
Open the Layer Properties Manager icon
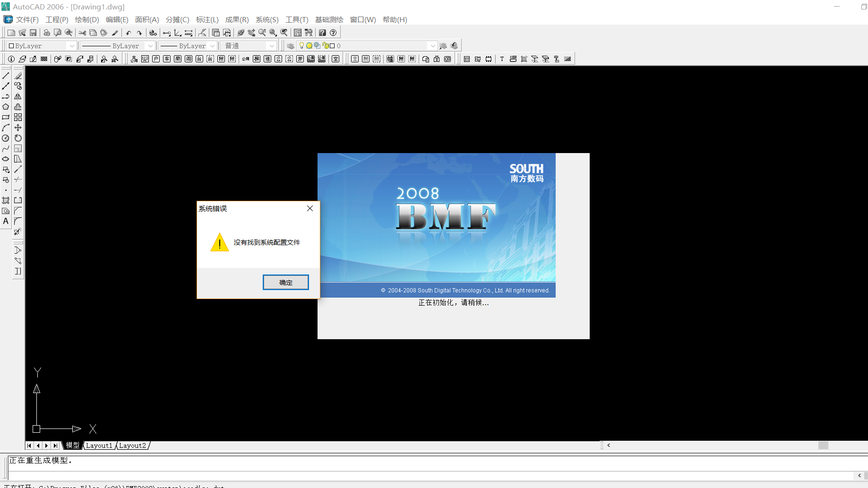[x=291, y=46]
